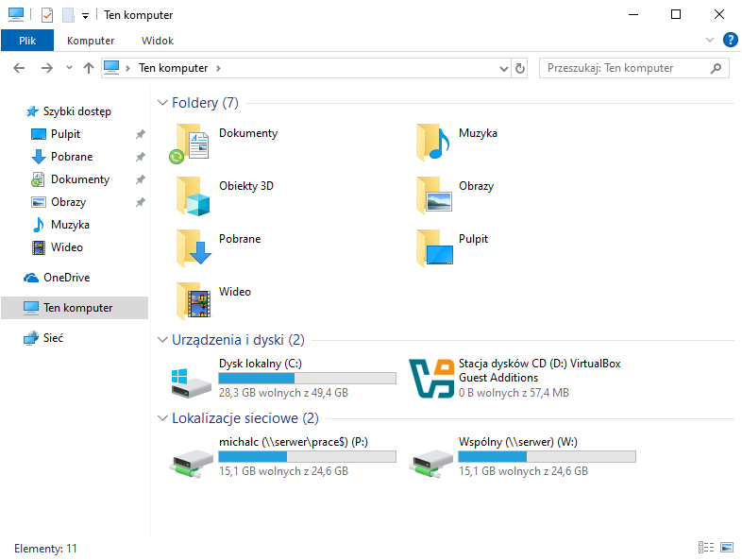Click the '0 B wolnych z 57,4 MB' text
This screenshot has width=742, height=560.
click(x=514, y=393)
